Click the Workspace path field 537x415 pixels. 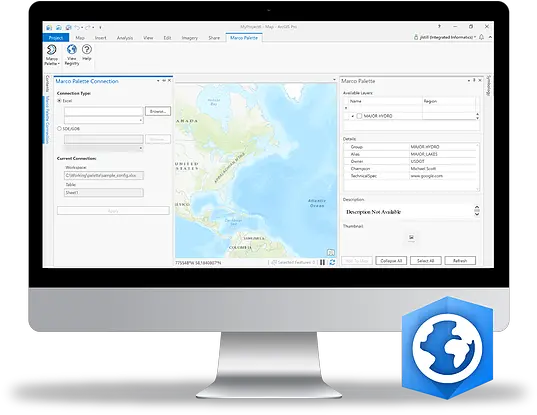[104, 175]
